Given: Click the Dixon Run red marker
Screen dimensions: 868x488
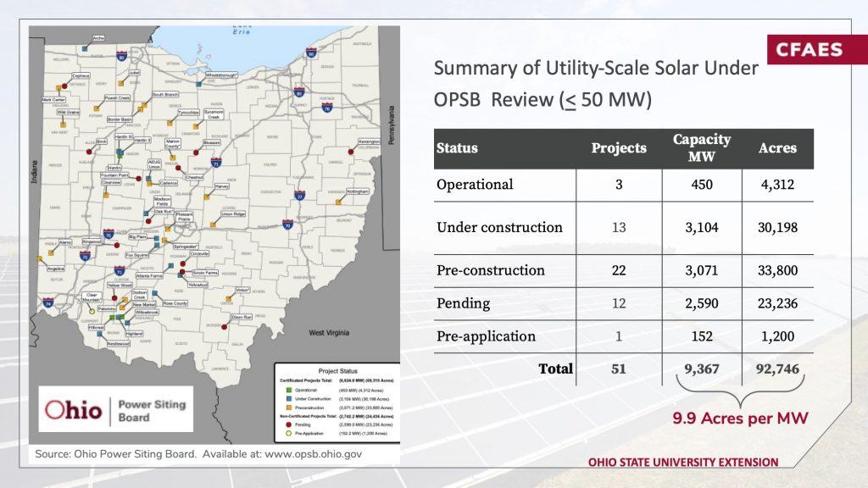Looking at the screenshot, I should pyautogui.click(x=224, y=327).
